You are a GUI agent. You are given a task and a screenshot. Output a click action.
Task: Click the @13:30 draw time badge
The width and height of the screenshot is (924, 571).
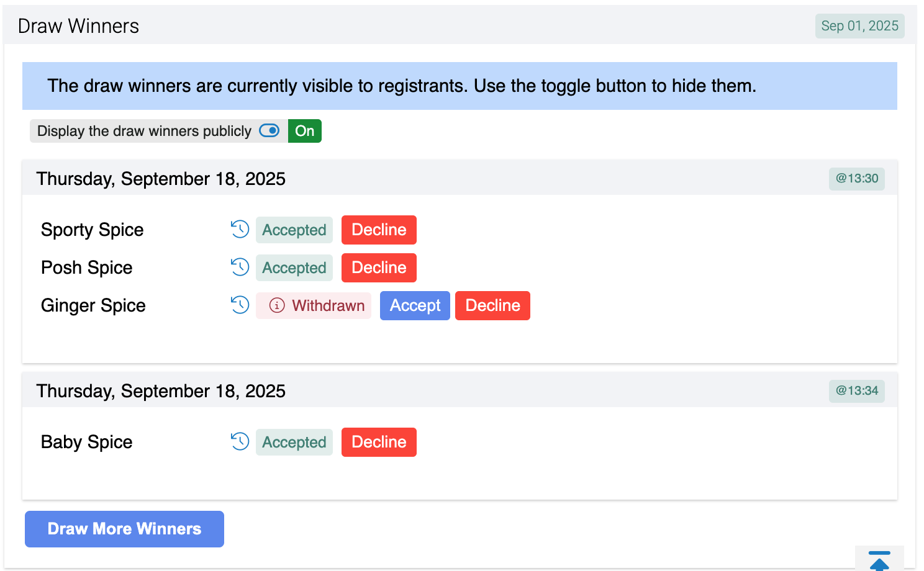[857, 179]
